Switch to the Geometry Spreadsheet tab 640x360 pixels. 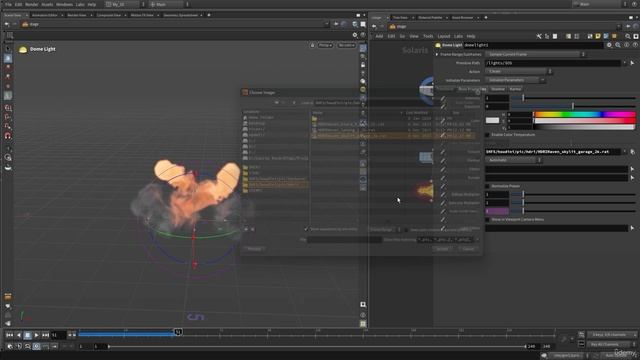point(180,15)
